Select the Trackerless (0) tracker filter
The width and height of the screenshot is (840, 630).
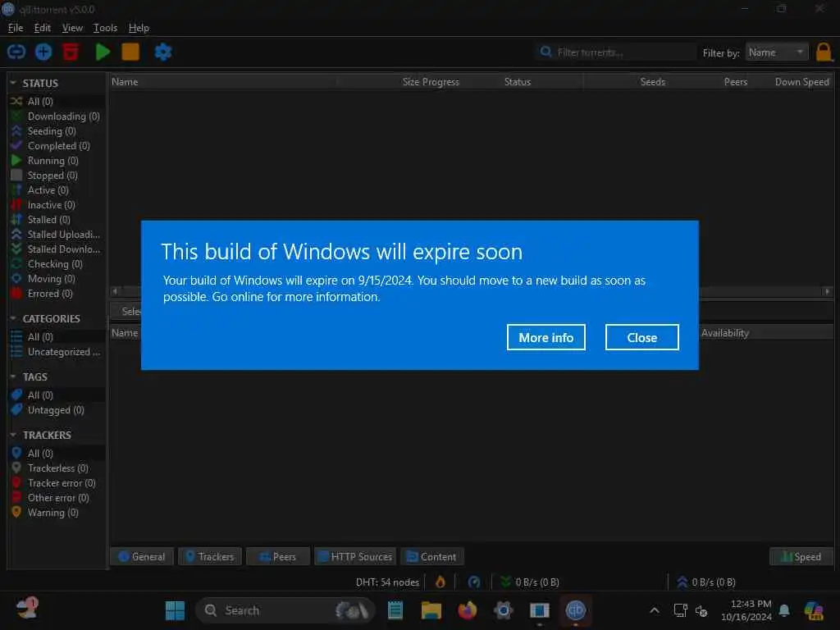[x=56, y=468]
